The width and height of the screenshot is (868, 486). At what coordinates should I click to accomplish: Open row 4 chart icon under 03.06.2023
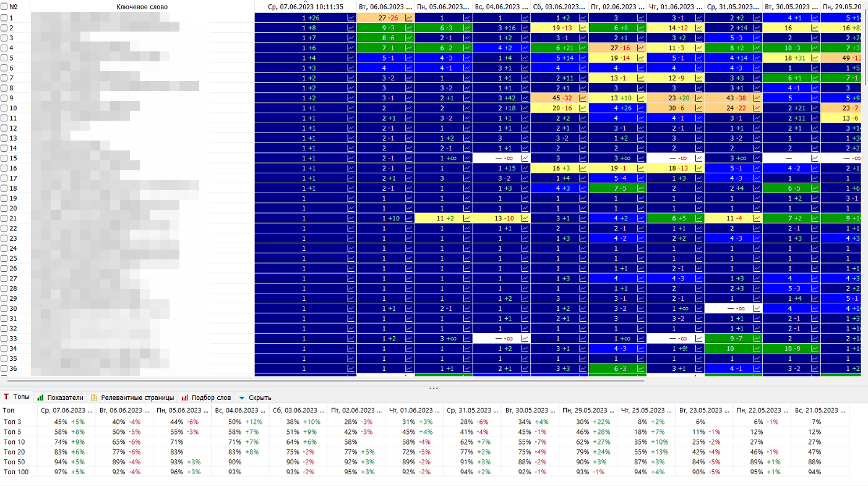tap(583, 48)
